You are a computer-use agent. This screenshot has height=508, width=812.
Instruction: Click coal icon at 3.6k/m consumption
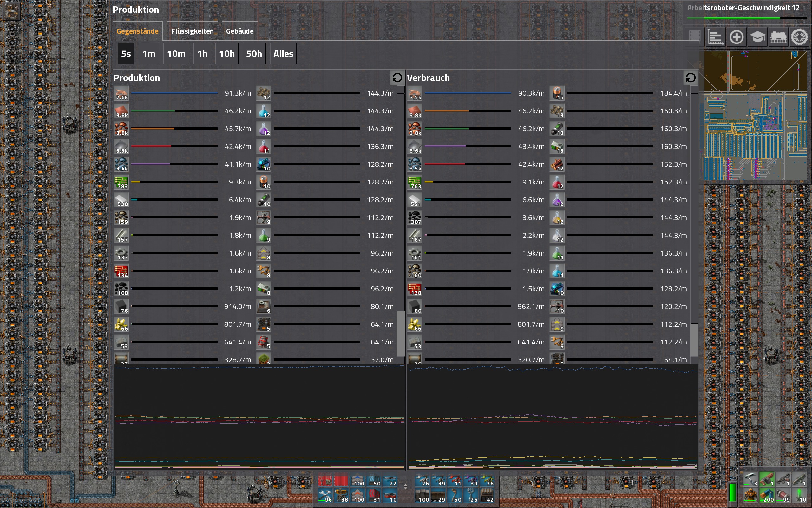(415, 218)
